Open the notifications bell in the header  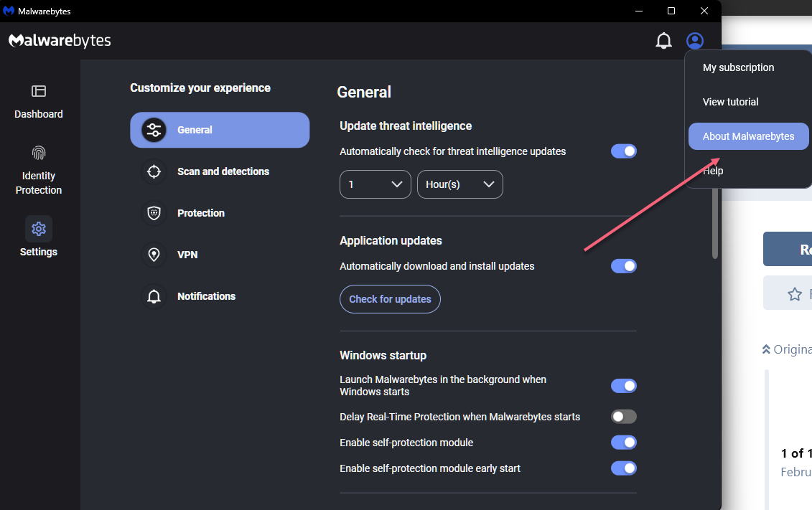tap(663, 41)
